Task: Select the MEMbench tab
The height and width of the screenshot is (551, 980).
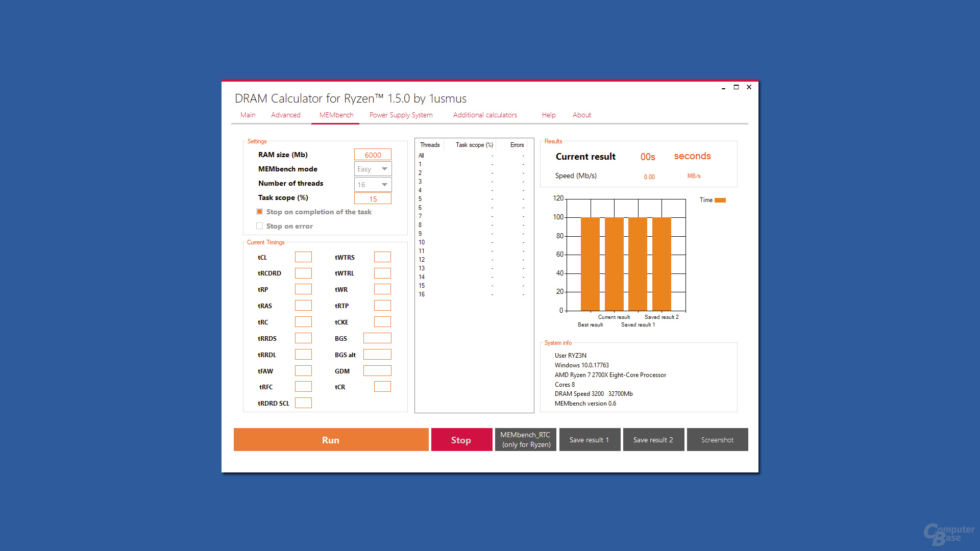Action: click(336, 115)
